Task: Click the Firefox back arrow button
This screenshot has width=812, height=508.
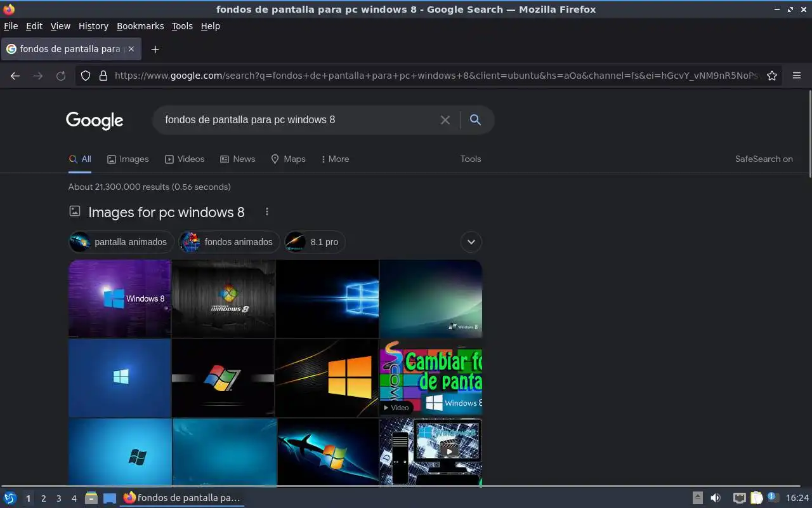Action: pos(15,76)
